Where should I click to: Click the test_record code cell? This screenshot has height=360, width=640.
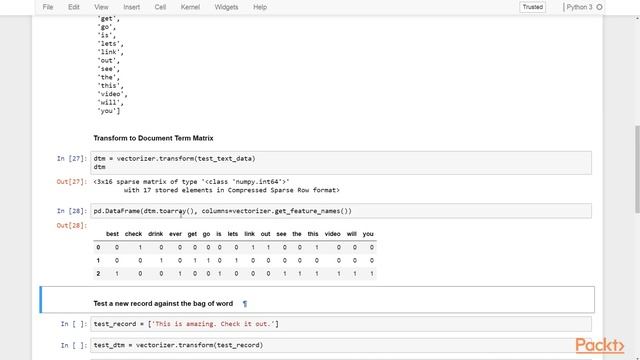341,324
